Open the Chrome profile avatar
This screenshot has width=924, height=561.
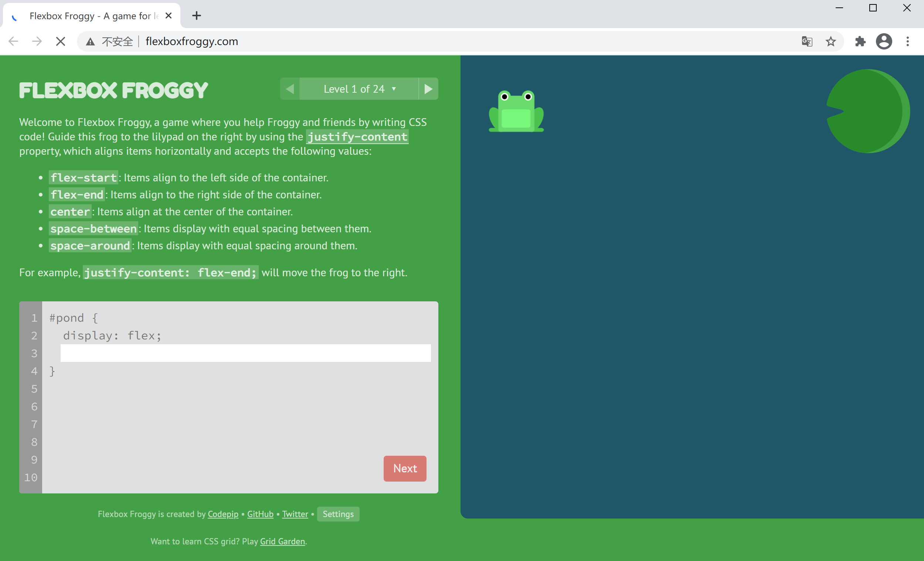(x=884, y=41)
